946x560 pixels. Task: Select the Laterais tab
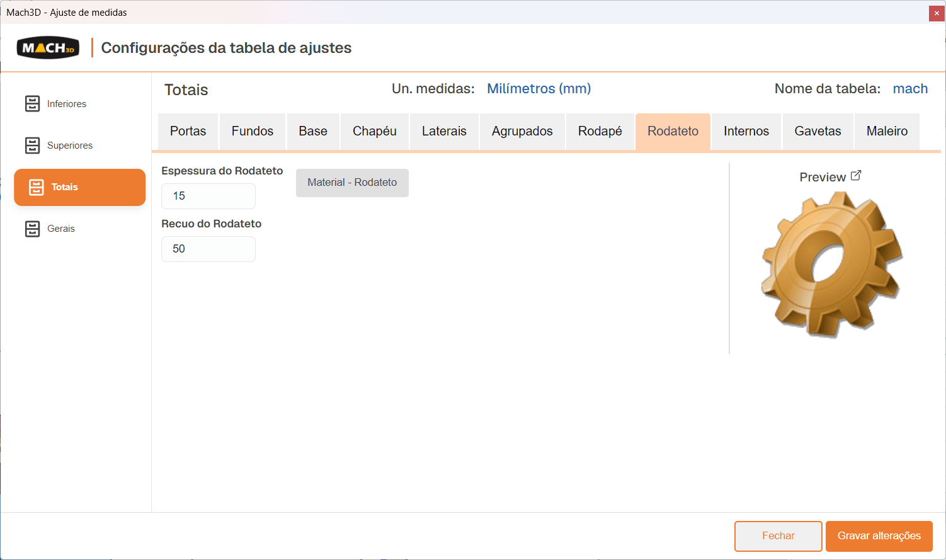point(444,131)
